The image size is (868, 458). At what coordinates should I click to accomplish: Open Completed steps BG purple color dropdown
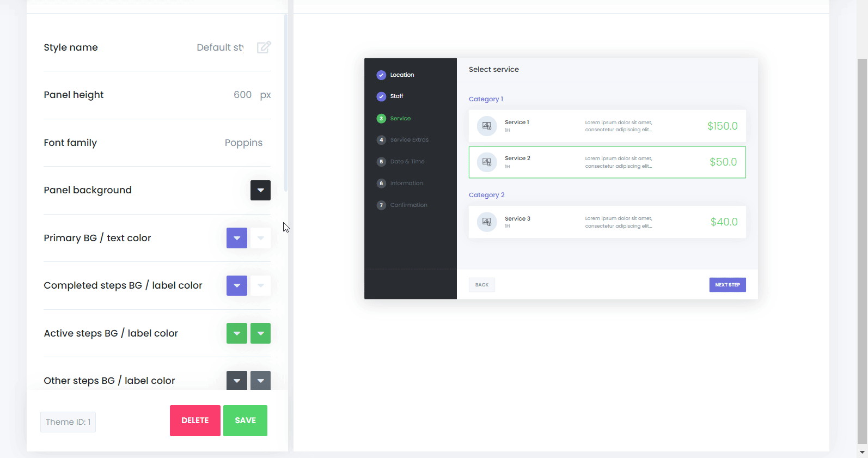pos(237,285)
